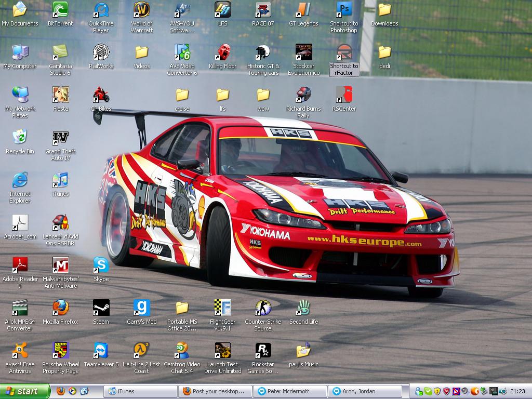
Task: Open the Downloads folder
Action: [x=384, y=10]
